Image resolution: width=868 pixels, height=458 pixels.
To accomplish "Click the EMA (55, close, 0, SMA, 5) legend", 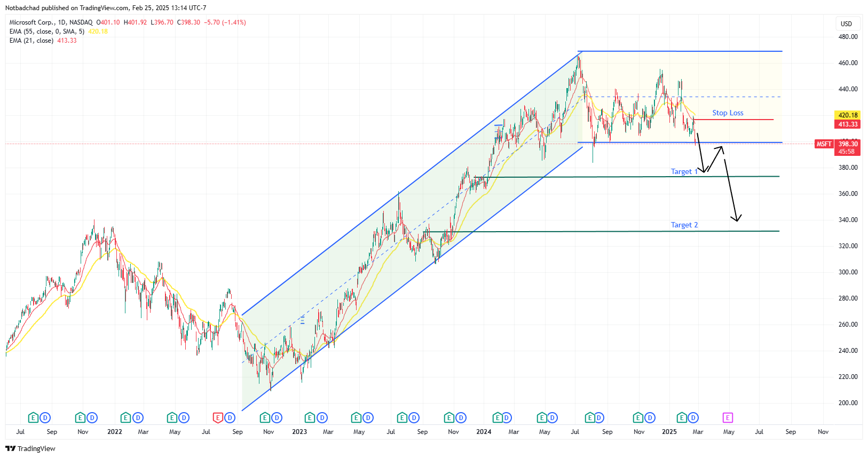I will coord(47,31).
